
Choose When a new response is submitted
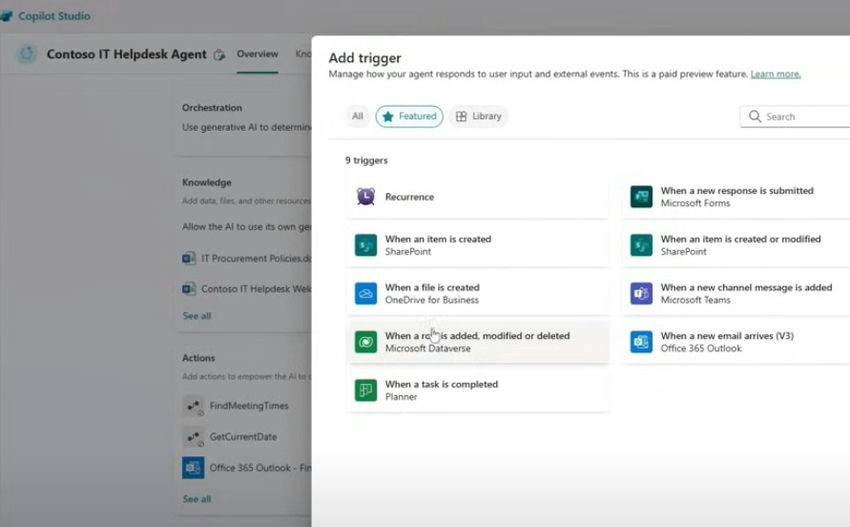[736, 197]
